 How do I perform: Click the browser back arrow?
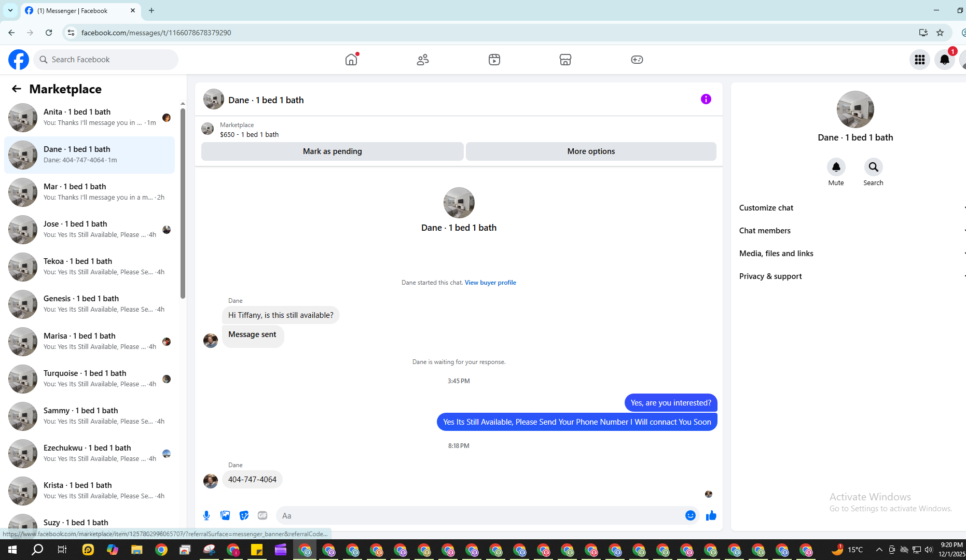[x=11, y=33]
